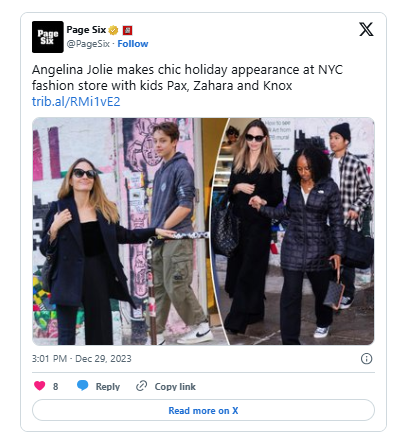Click the like count number 8
Image resolution: width=404 pixels, height=441 pixels.
[56, 386]
